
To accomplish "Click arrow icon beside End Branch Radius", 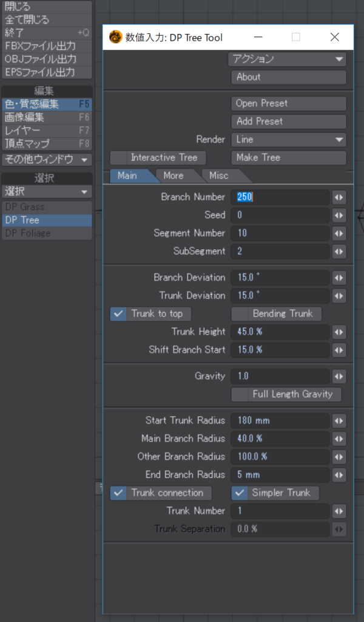I will click(x=339, y=475).
